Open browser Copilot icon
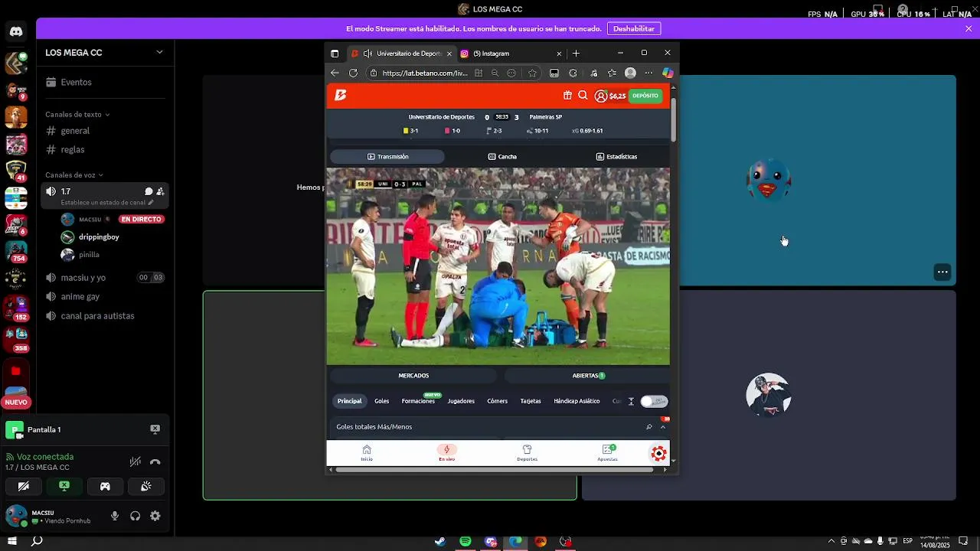This screenshot has width=980, height=551. pos(668,73)
